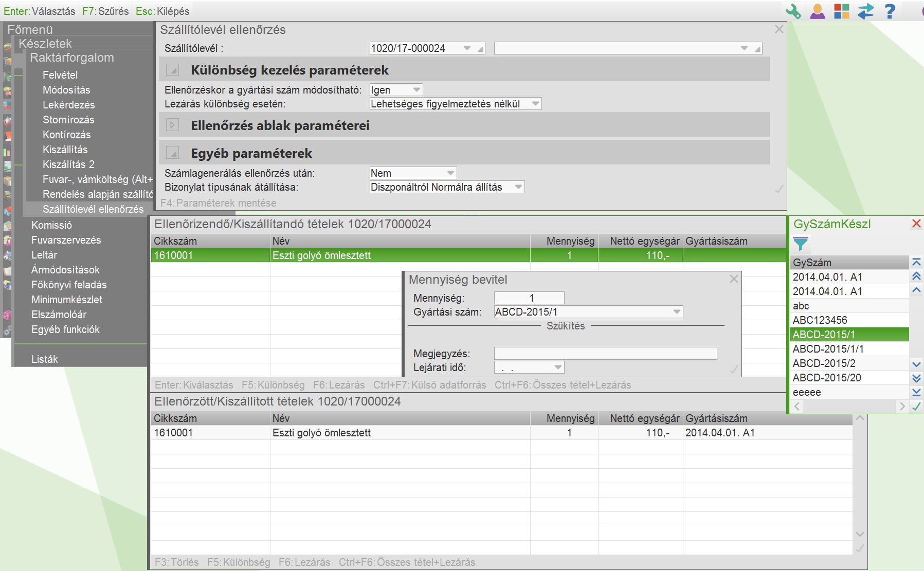This screenshot has width=924, height=571.
Task: Select the highlighted 1610001 row in Ellenőrizendő tételek
Action: 468,255
